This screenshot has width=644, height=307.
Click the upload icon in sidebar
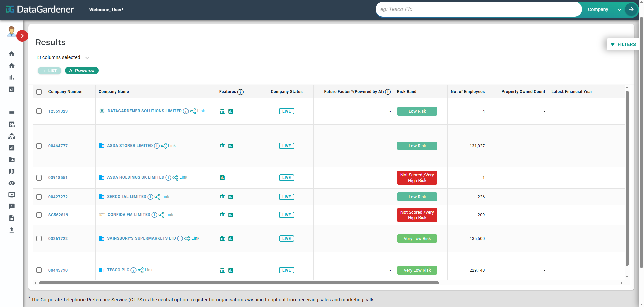click(12, 230)
